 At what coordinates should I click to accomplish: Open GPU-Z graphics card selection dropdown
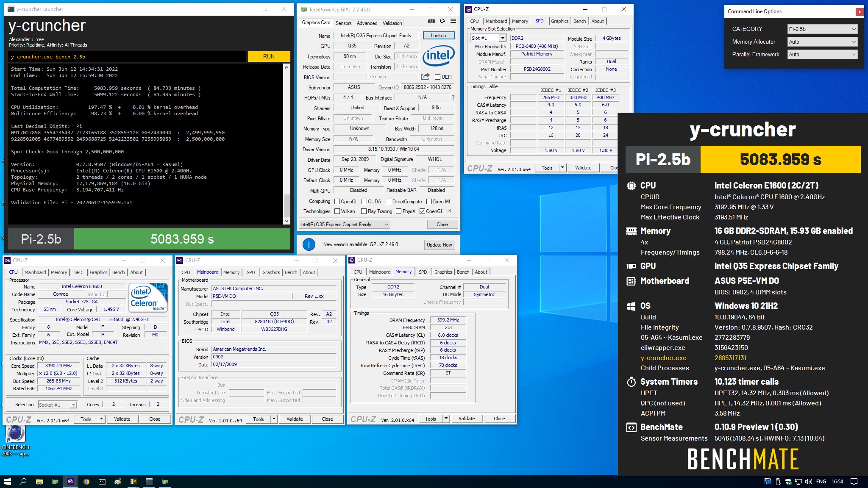point(344,225)
